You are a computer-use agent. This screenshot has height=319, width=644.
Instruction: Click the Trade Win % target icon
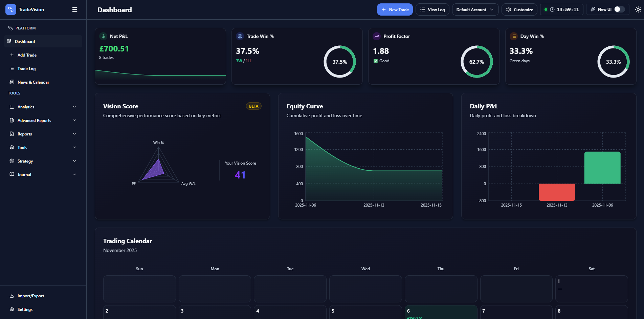[x=240, y=36]
